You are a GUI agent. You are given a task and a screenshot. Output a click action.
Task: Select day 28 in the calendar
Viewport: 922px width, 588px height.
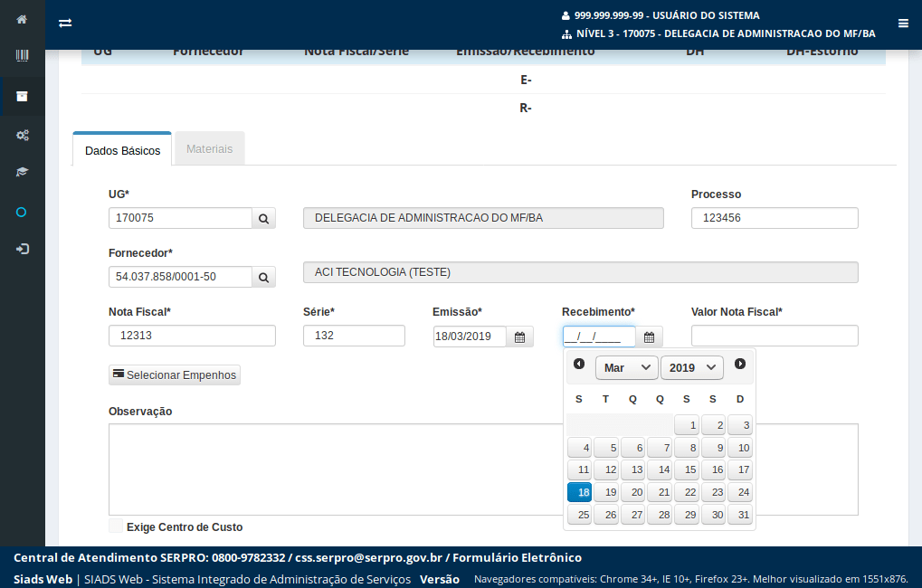[x=660, y=515]
